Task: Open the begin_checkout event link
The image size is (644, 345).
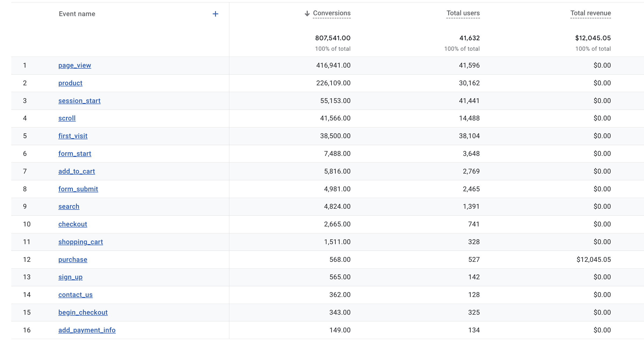Action: [x=83, y=313]
